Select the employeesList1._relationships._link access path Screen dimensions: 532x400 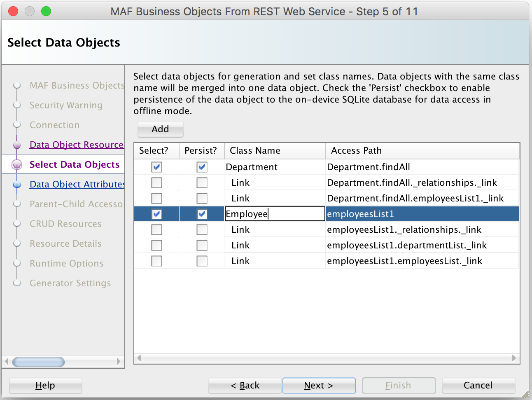pos(422,229)
